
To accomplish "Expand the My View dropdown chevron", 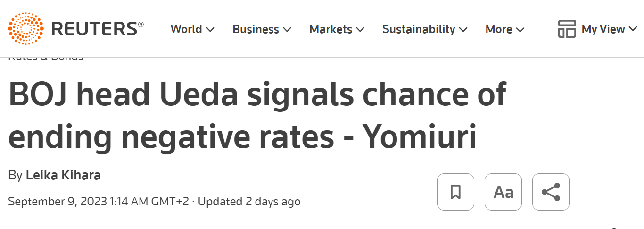I will pyautogui.click(x=632, y=30).
